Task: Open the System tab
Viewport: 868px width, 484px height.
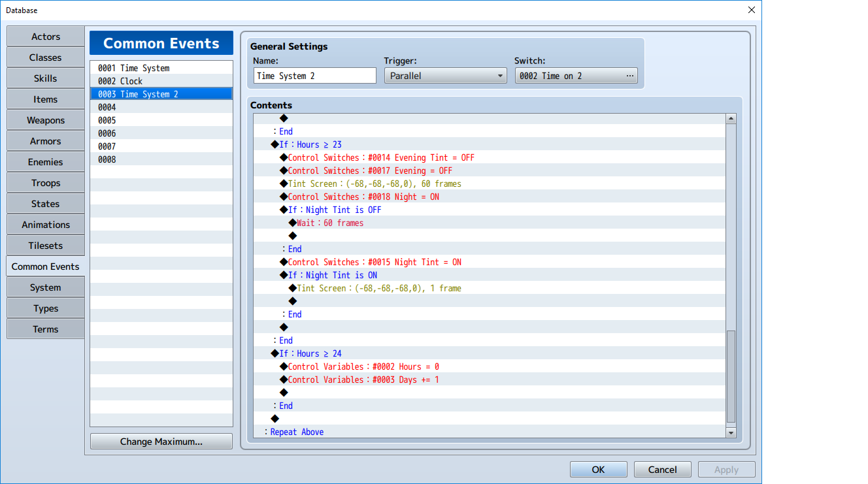Action: [46, 287]
